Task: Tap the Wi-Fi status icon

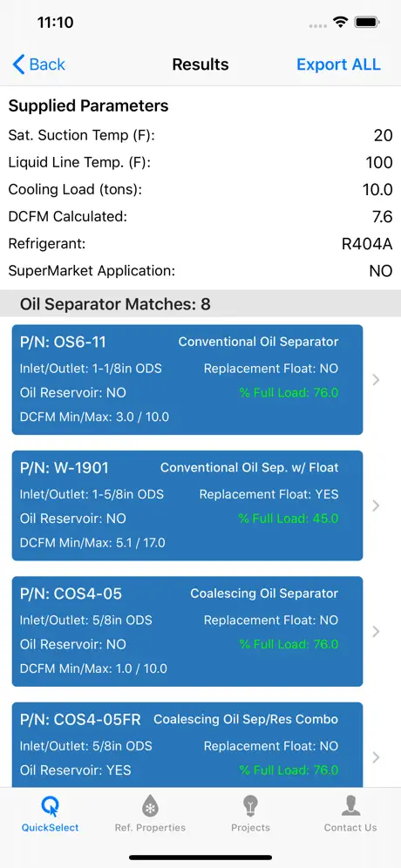Action: point(340,22)
